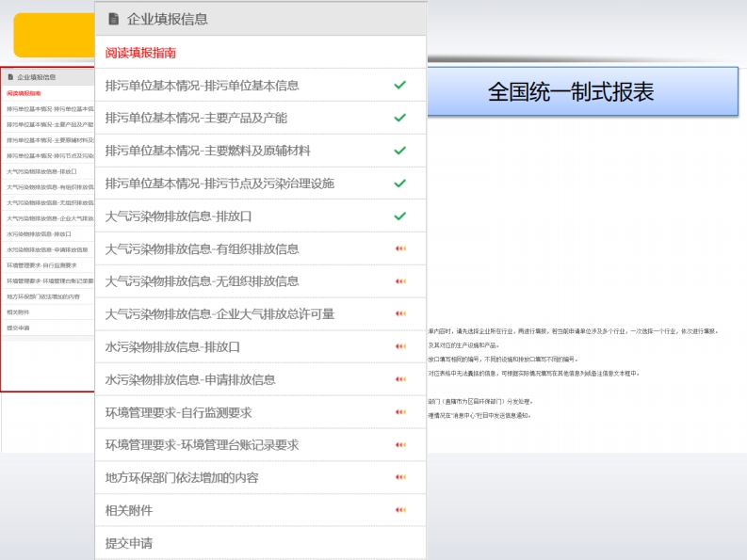
Task: Select 水污染物排放信息-申请排放信息 entry
Action: tap(190, 380)
